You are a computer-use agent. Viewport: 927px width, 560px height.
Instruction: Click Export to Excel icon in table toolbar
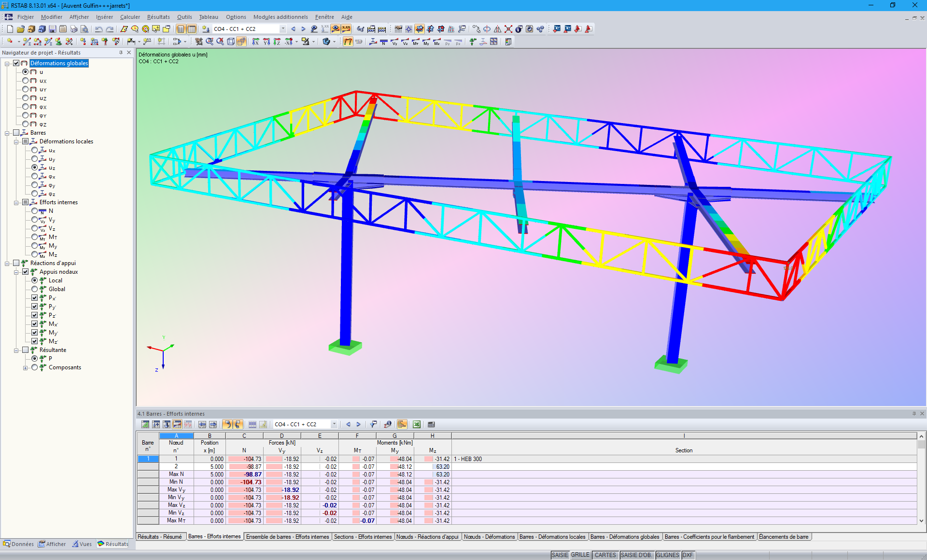click(x=416, y=424)
